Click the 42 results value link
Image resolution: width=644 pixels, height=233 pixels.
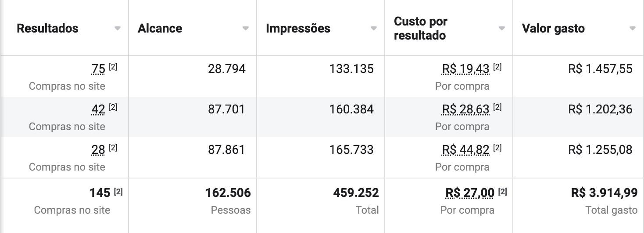point(98,109)
